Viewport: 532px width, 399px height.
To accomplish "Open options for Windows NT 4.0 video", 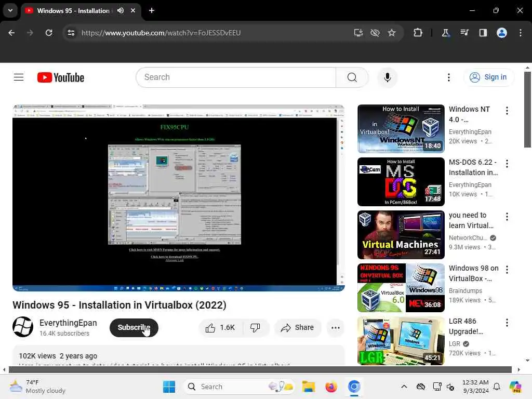I will coord(507,111).
